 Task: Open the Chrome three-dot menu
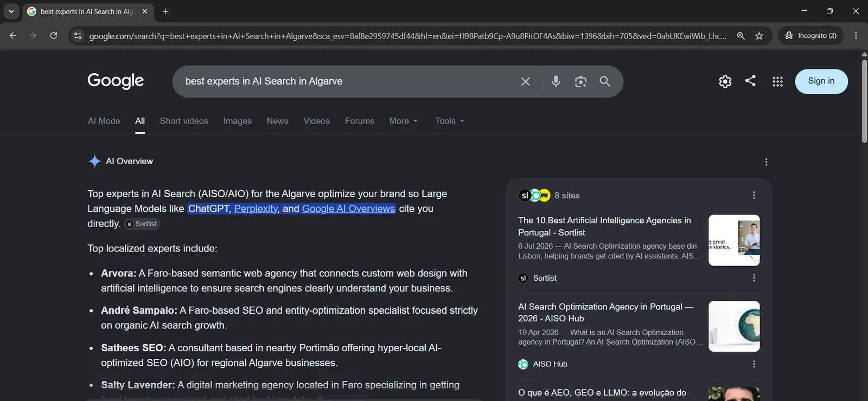(x=856, y=36)
